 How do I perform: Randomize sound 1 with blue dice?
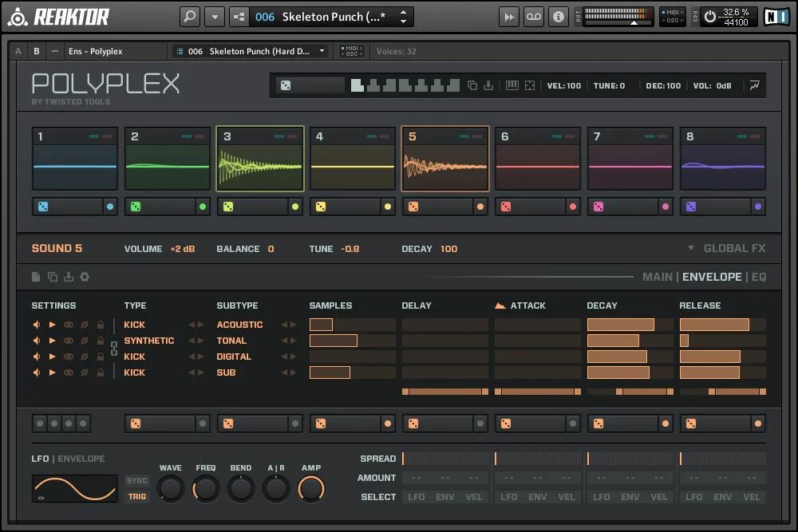tap(43, 207)
